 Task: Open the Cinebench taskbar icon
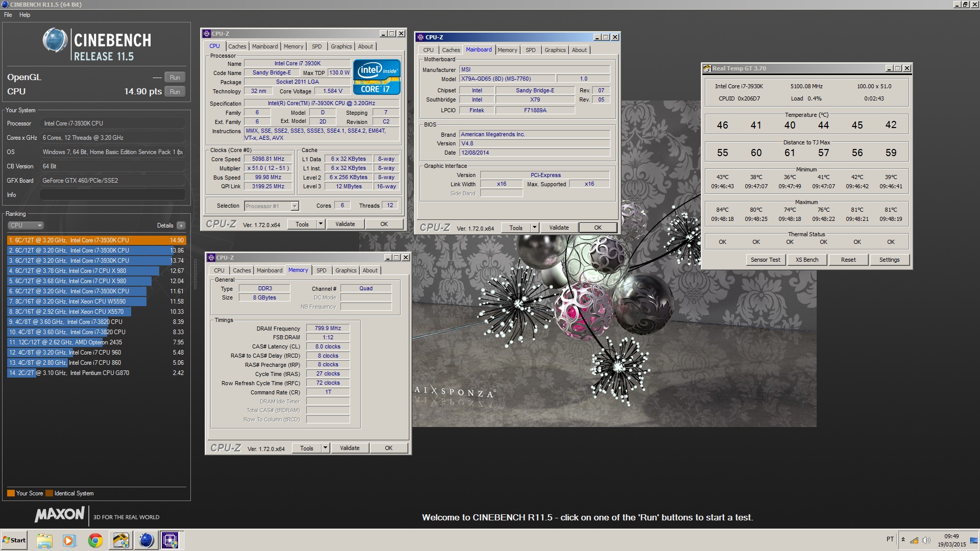click(146, 540)
